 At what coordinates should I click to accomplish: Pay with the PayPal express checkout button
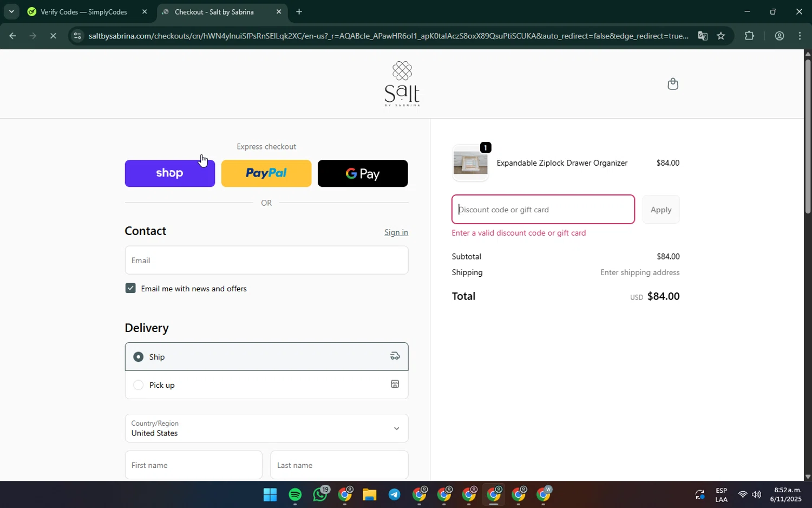click(x=266, y=173)
